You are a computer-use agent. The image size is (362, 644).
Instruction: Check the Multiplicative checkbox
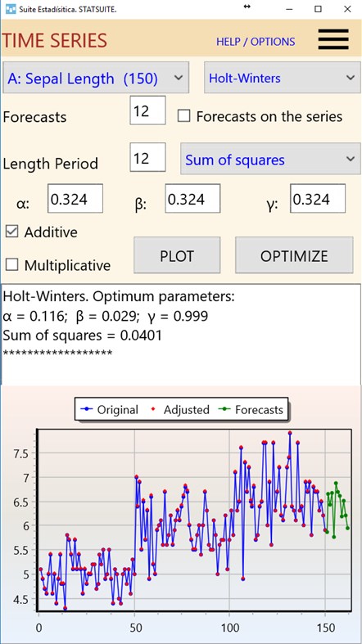[x=12, y=265]
